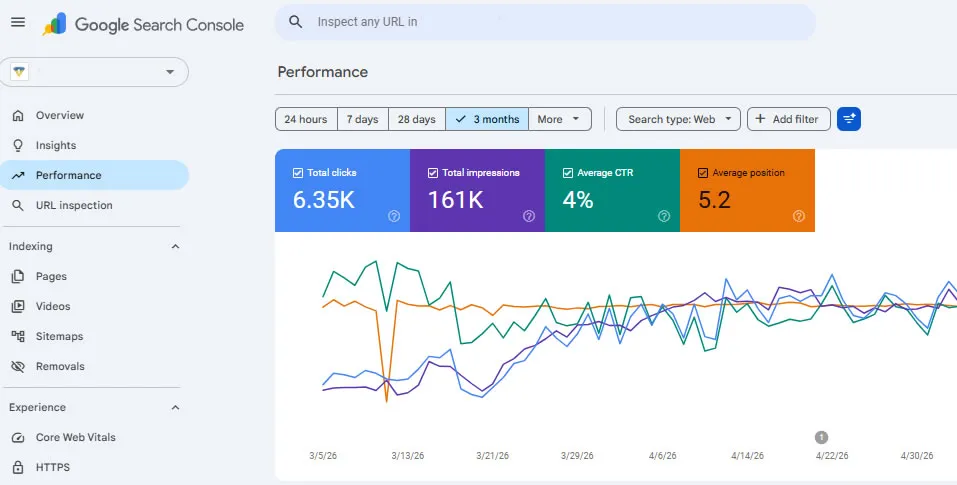The image size is (957, 485).
Task: Click the Performance trend arrow icon
Action: 18,175
